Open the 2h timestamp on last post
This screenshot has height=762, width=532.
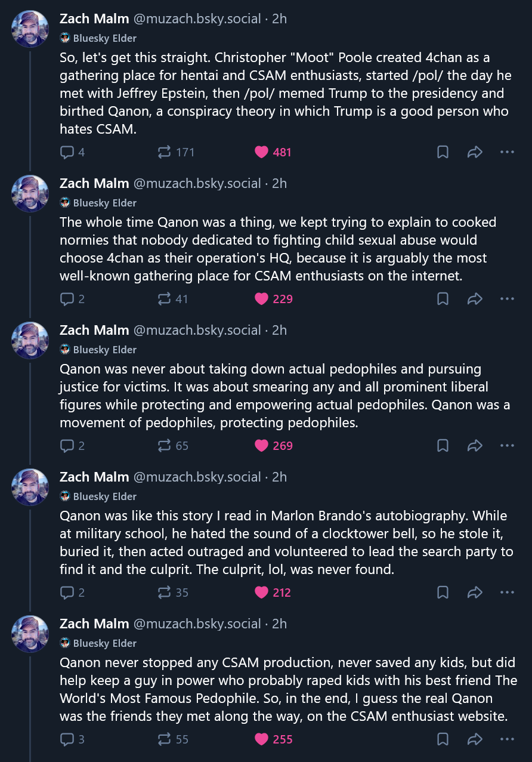pyautogui.click(x=279, y=624)
